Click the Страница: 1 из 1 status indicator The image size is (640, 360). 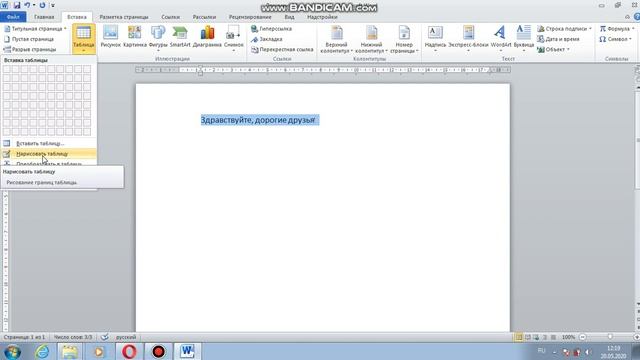coord(24,337)
